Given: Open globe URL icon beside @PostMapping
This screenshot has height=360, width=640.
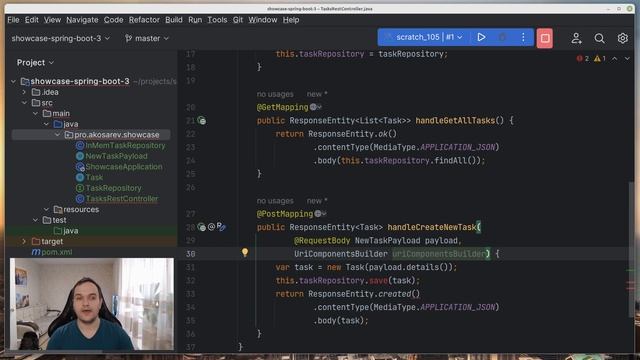Looking at the screenshot, I should tap(320, 213).
